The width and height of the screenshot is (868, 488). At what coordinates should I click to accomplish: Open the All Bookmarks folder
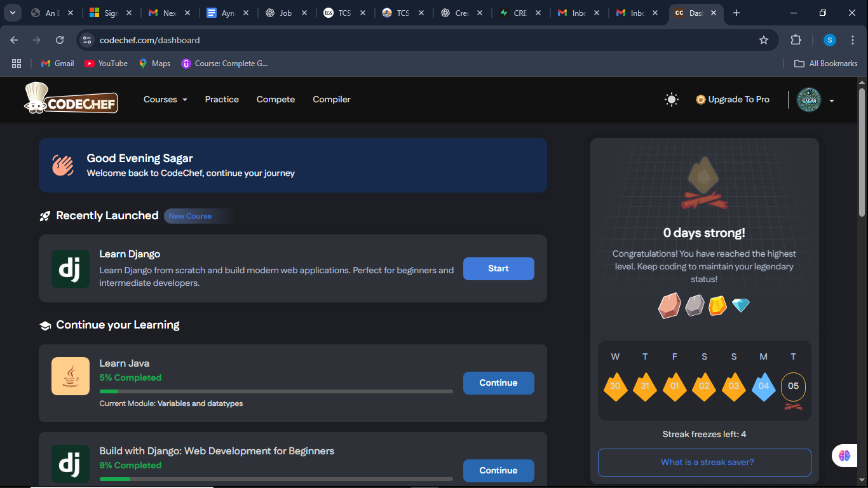tap(826, 64)
